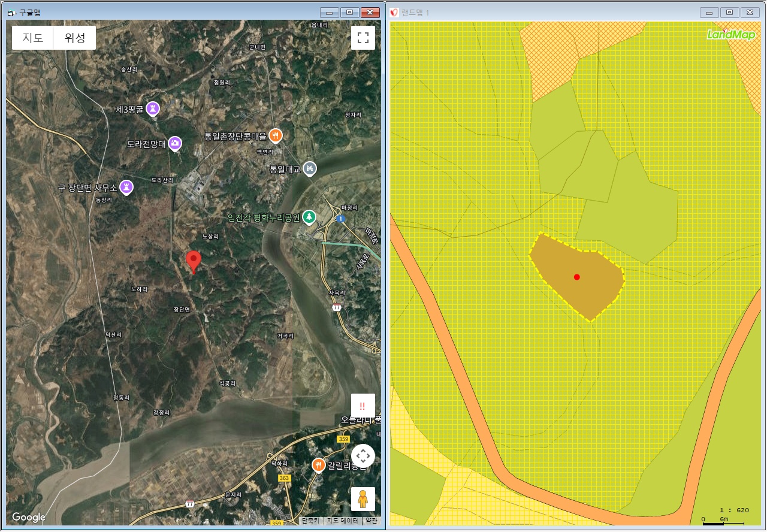
Task: Select the 통일촌장단콩마을 restaurant marker
Action: coord(276,135)
